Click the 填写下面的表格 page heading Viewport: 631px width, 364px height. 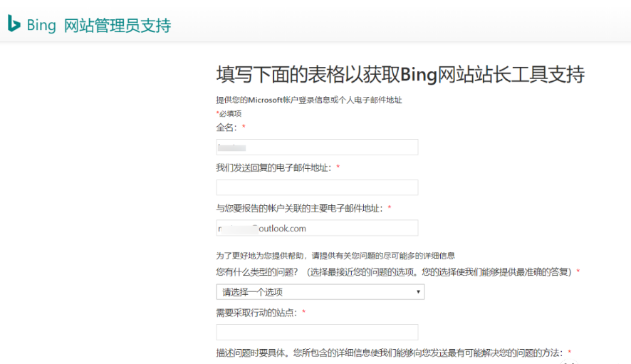click(x=400, y=74)
